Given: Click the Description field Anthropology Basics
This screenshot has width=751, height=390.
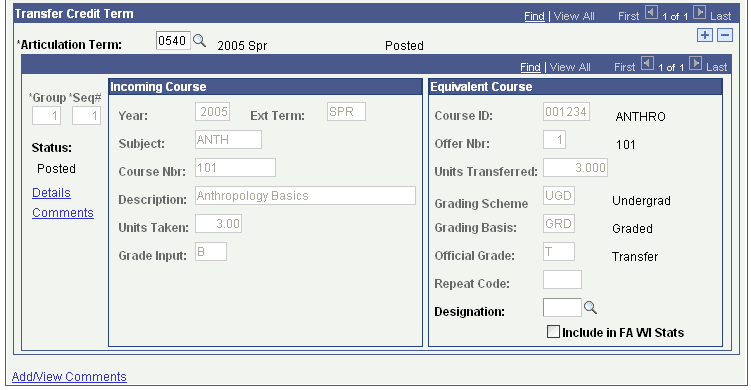Looking at the screenshot, I should click(306, 195).
